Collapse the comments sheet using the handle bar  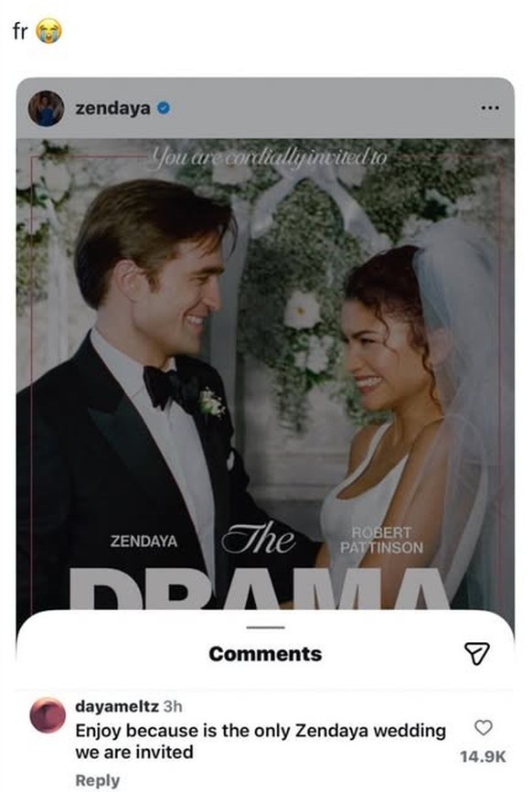pos(266,627)
